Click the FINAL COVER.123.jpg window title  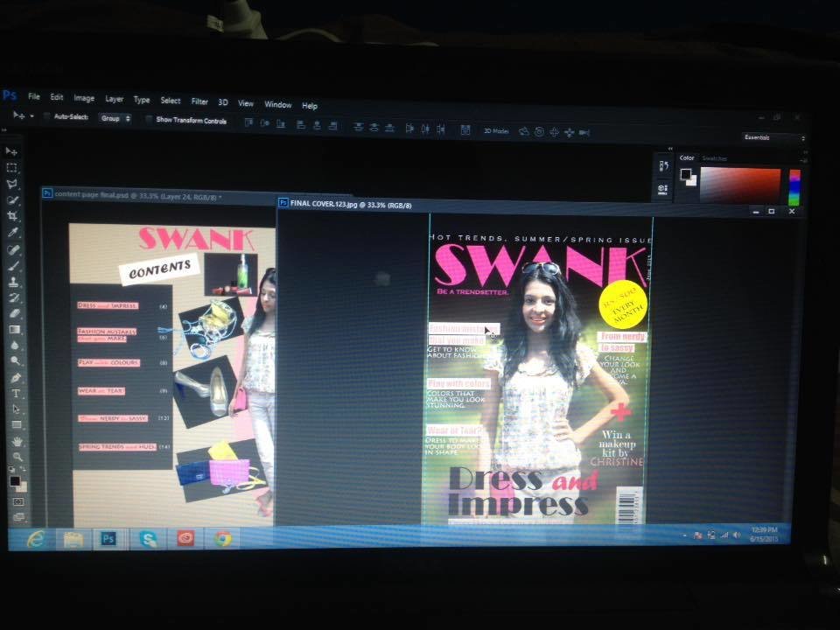351,205
